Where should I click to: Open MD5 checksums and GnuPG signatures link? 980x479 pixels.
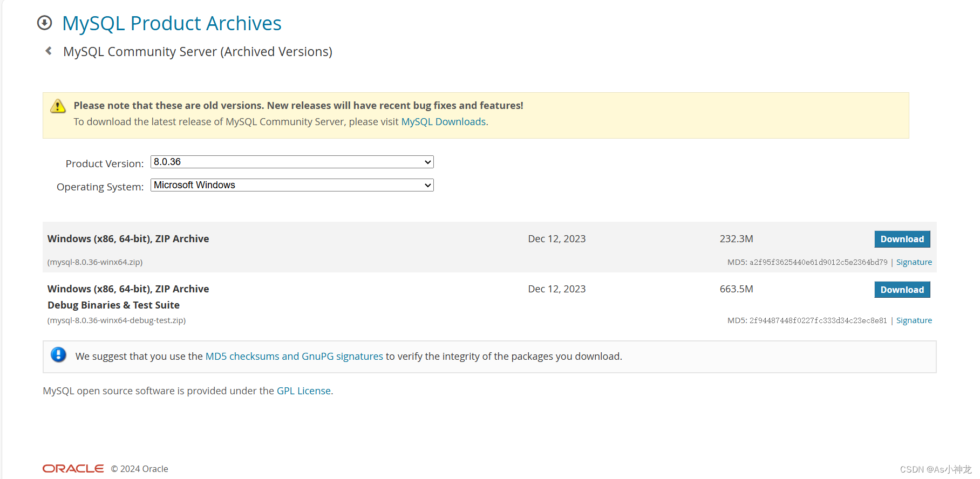294,356
